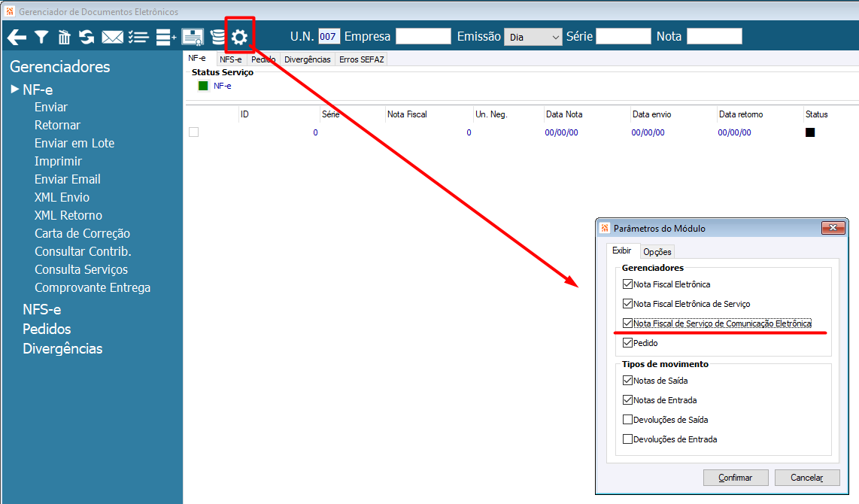Click the trash bin delete icon
859x504 pixels.
(x=64, y=38)
